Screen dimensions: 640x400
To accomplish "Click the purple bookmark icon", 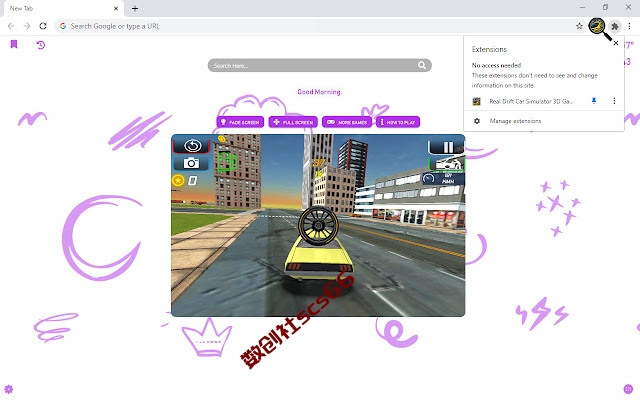I will [x=14, y=44].
